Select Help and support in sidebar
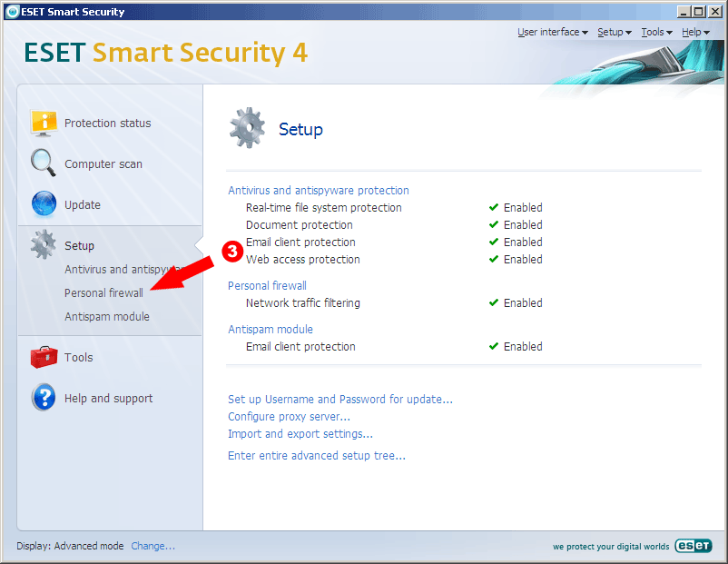Image resolution: width=728 pixels, height=564 pixels. 109,398
